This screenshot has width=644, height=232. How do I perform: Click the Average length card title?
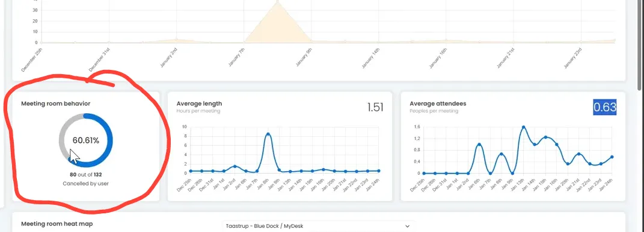tap(199, 104)
